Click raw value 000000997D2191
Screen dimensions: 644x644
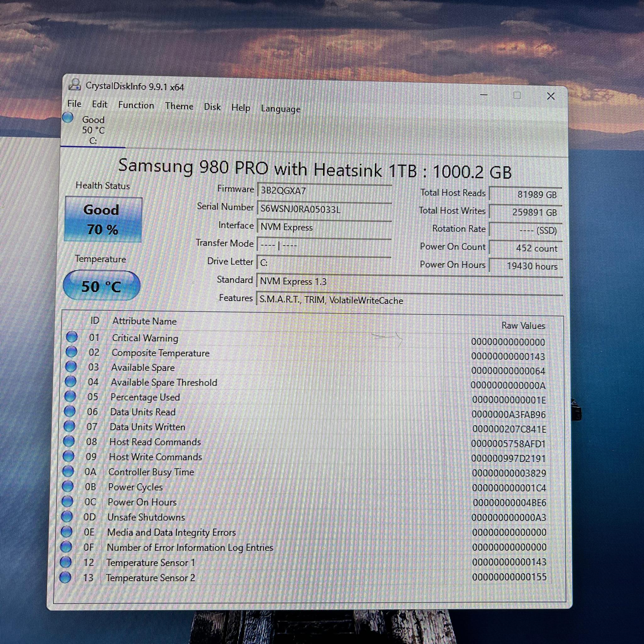(509, 458)
